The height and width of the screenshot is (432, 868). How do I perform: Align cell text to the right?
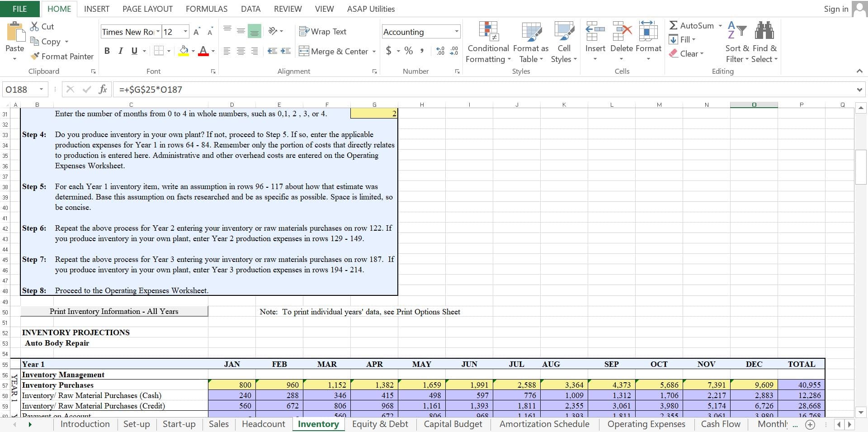[x=255, y=51]
